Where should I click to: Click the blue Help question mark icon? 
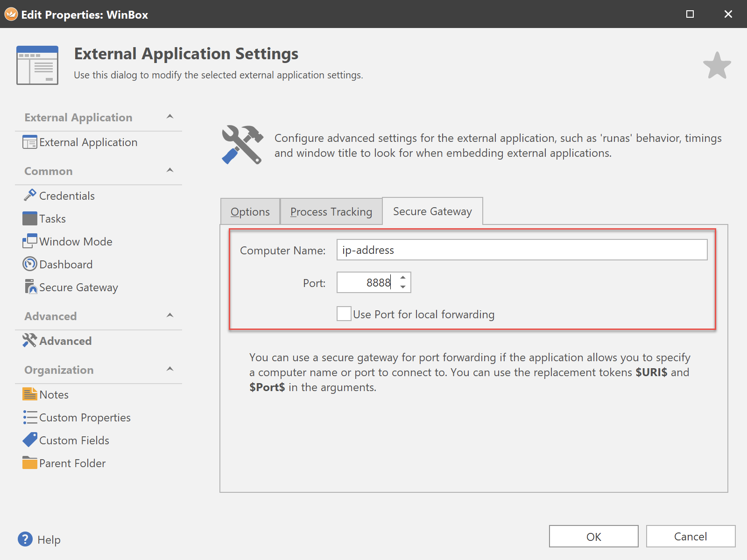coord(25,539)
